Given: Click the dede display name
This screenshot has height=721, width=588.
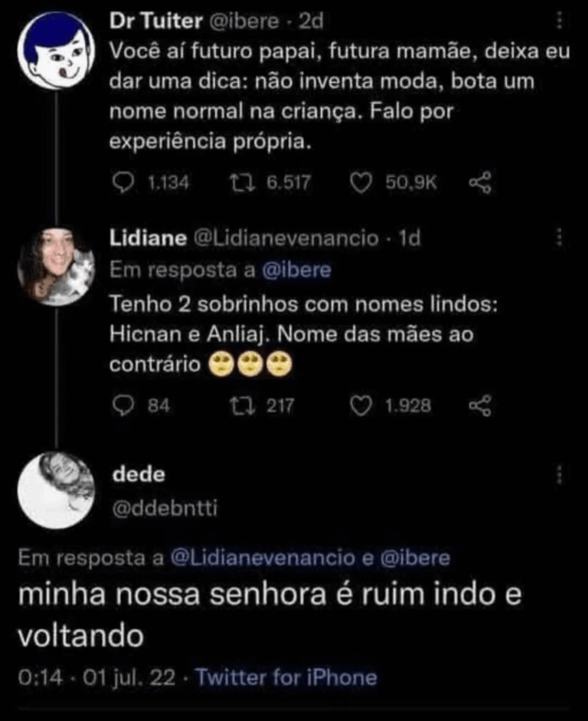Looking at the screenshot, I should pyautogui.click(x=139, y=474).
